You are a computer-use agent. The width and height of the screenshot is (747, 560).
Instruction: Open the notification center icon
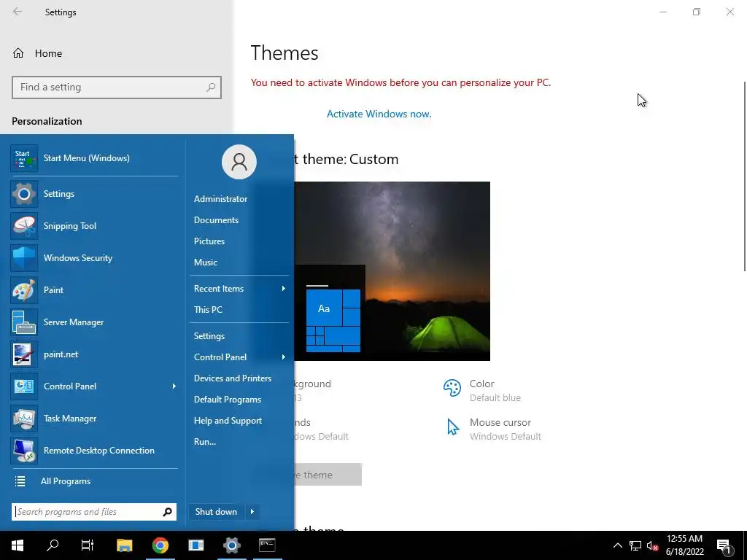[724, 547]
